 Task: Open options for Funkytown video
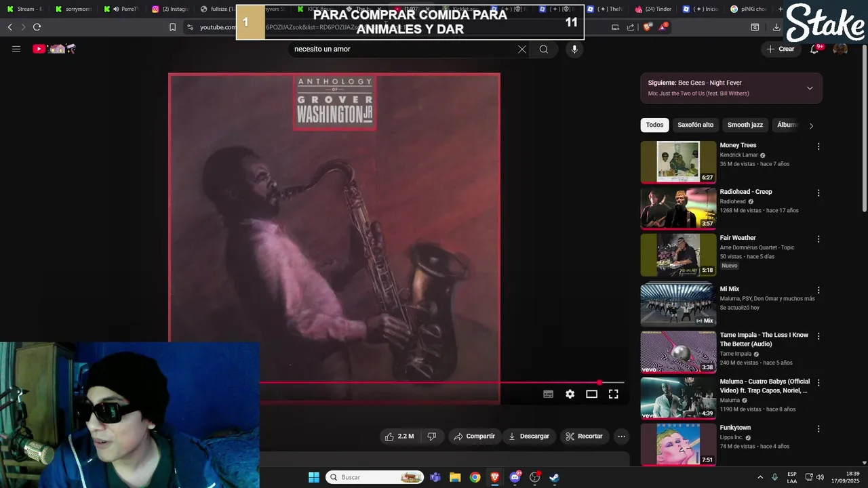[x=818, y=429]
